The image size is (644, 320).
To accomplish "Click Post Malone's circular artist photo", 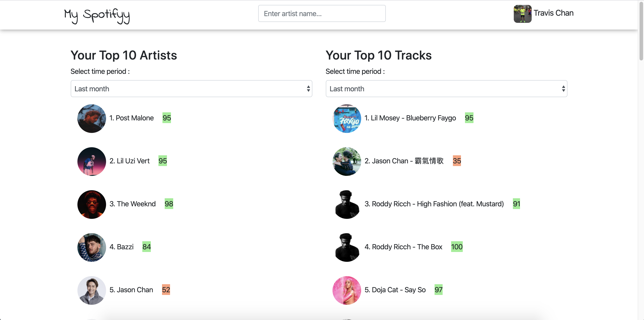I will (92, 119).
